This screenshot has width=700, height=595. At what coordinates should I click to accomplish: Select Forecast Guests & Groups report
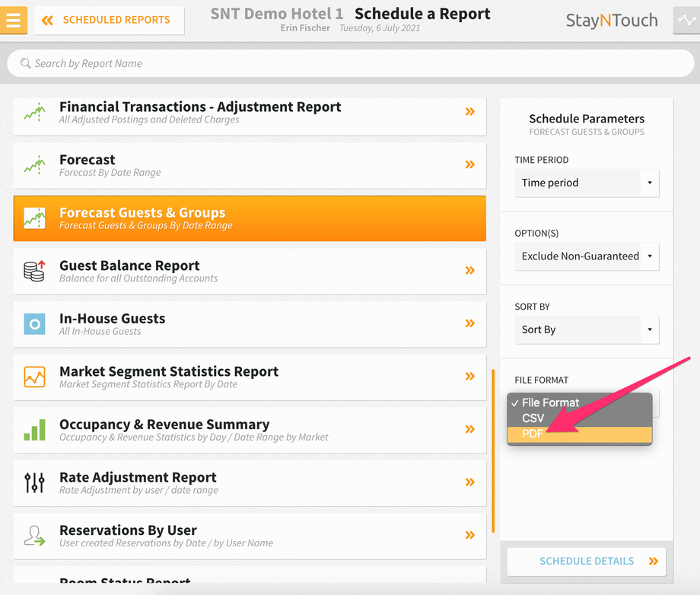[250, 218]
